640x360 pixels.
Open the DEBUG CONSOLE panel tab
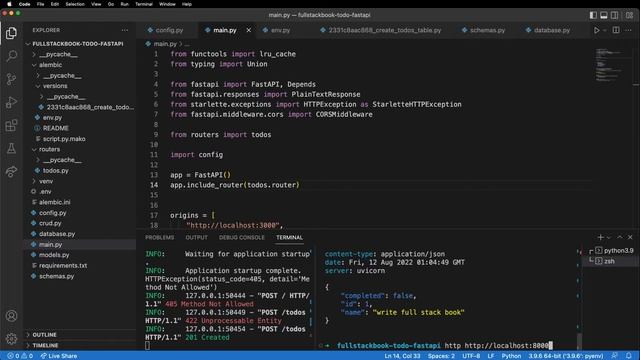coord(242,238)
